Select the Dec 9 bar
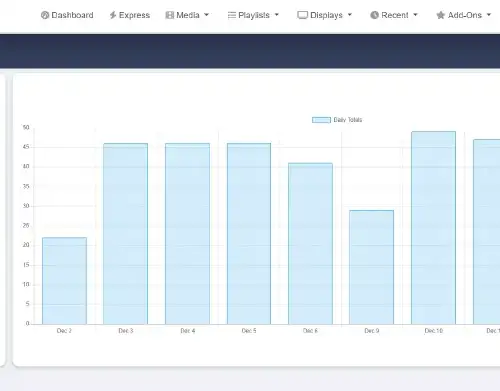Viewport: 500px width, 391px height. 372,267
